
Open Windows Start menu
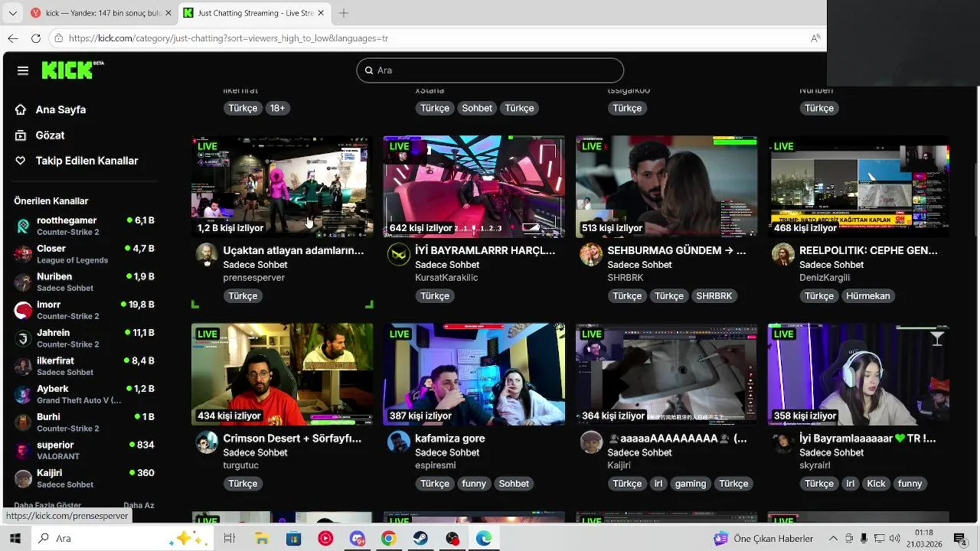[15, 539]
